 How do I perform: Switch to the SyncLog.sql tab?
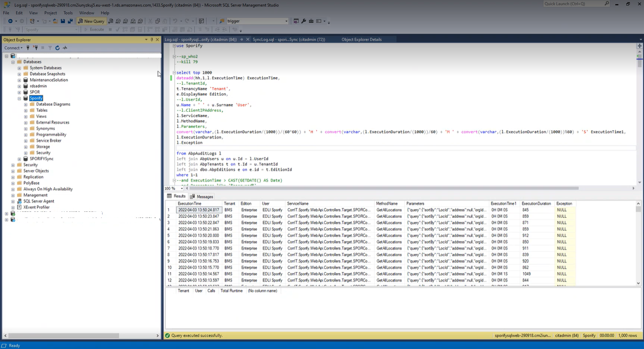[288, 39]
